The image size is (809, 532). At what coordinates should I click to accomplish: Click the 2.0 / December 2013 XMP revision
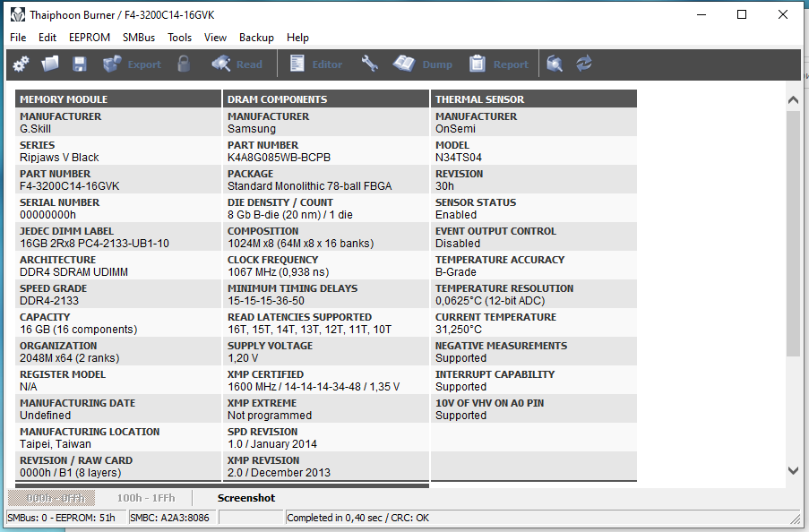click(x=280, y=473)
